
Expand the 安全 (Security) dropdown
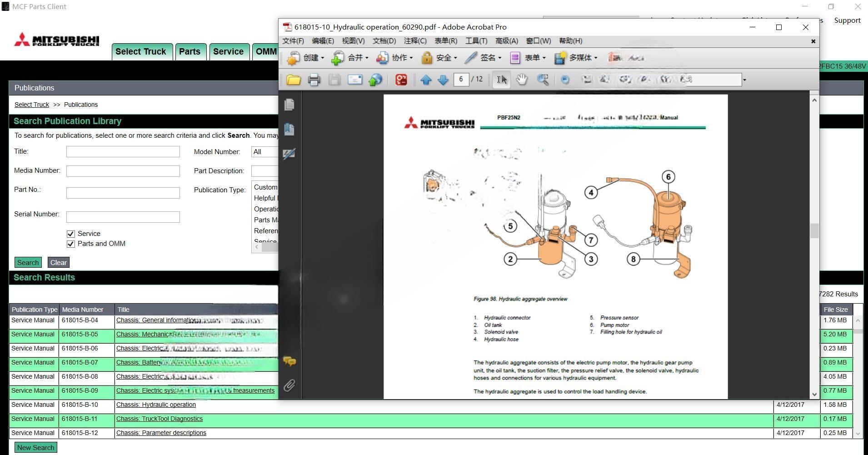[x=439, y=58]
